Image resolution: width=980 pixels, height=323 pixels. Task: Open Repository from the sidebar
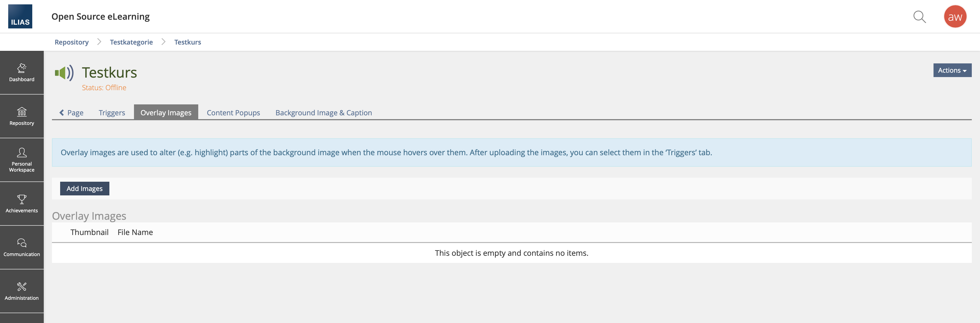coord(22,116)
